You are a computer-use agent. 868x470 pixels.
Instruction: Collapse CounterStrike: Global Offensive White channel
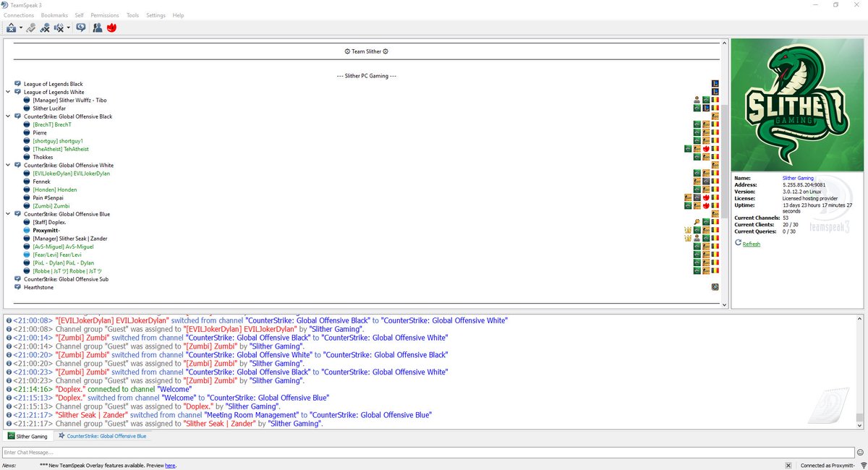click(8, 165)
